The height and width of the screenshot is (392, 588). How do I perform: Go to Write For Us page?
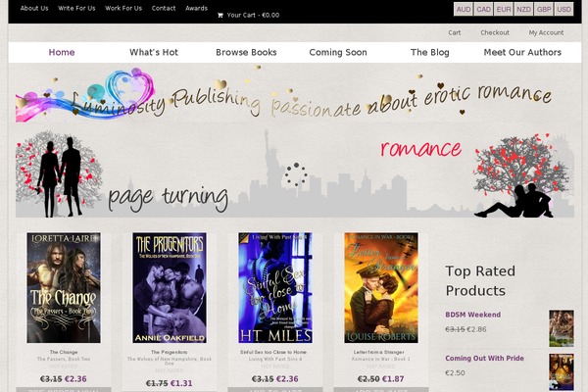[x=76, y=8]
